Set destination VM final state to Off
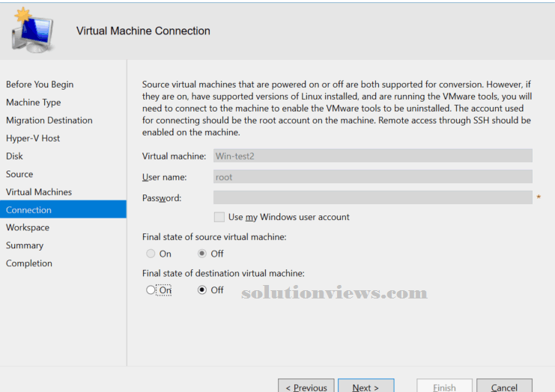The height and width of the screenshot is (392, 555). [x=202, y=290]
